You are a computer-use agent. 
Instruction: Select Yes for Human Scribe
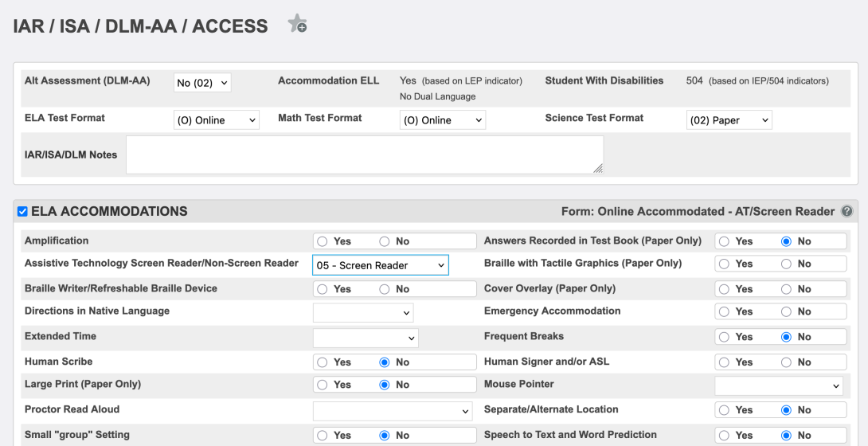(323, 362)
